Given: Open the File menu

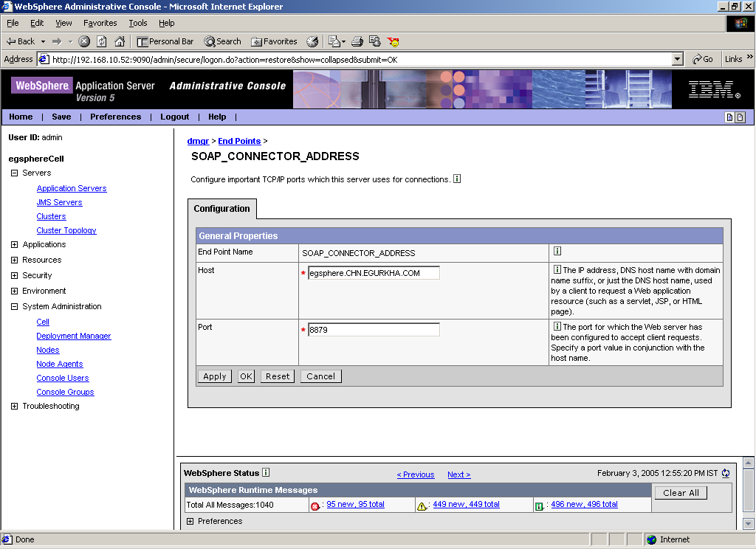Looking at the screenshot, I should coord(13,23).
